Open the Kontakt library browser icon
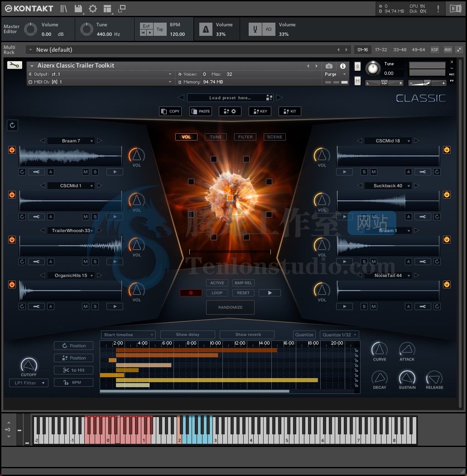Viewport: 467px width, 476px height. [x=63, y=9]
